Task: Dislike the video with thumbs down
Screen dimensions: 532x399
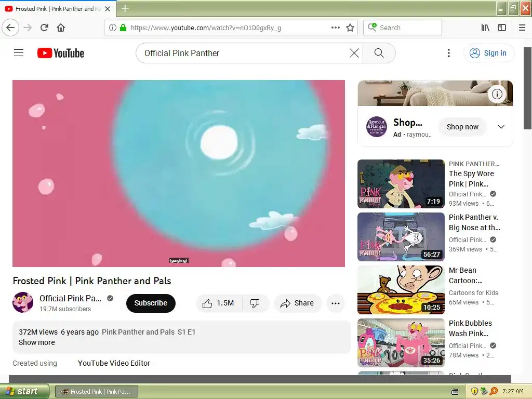Action: coord(255,303)
